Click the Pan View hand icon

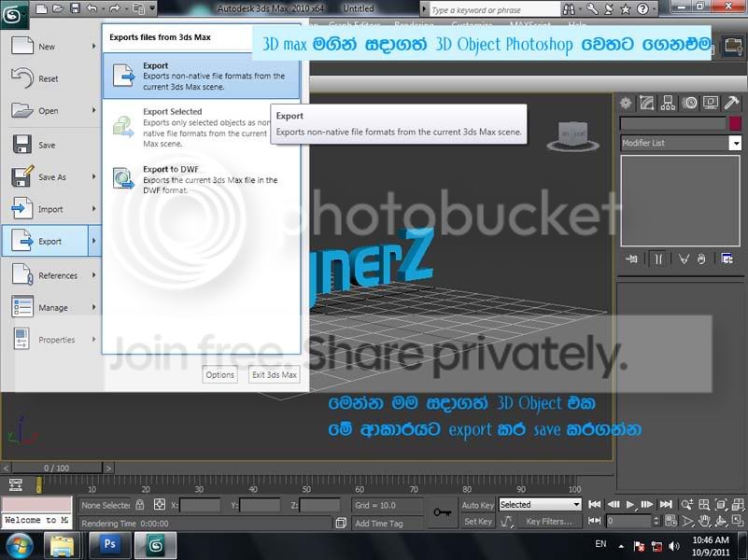704,521
